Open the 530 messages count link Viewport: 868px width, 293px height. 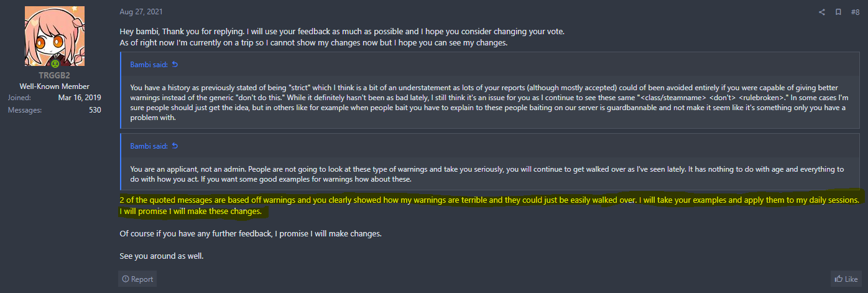coord(95,110)
